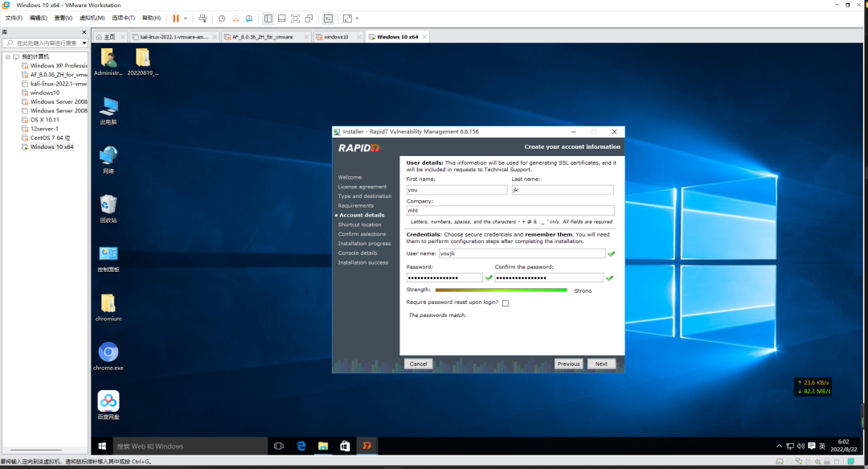868x469 pixels.
Task: Close the library panel with its X
Action: (84, 32)
